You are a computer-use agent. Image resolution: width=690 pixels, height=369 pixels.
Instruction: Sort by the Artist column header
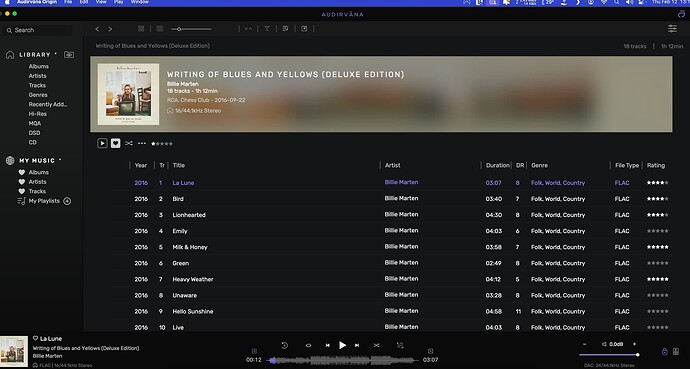pyautogui.click(x=393, y=165)
